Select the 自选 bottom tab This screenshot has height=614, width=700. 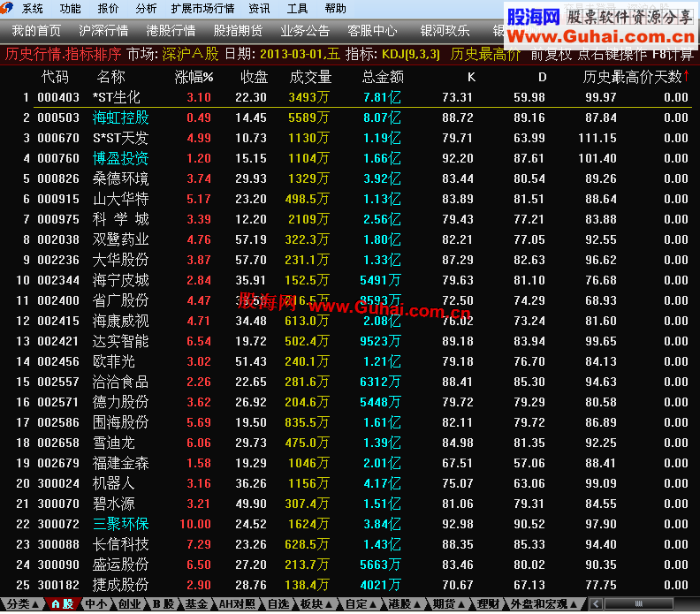point(278,604)
